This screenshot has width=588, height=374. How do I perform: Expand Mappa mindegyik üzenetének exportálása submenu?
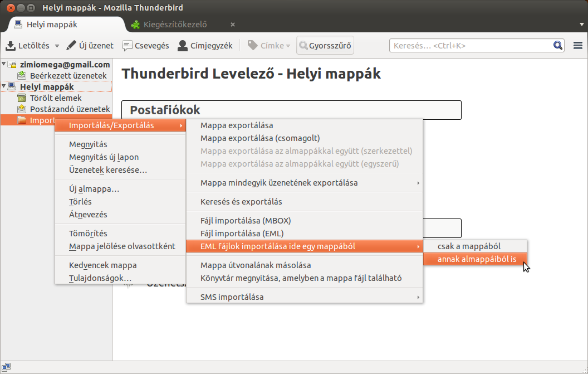(305, 183)
